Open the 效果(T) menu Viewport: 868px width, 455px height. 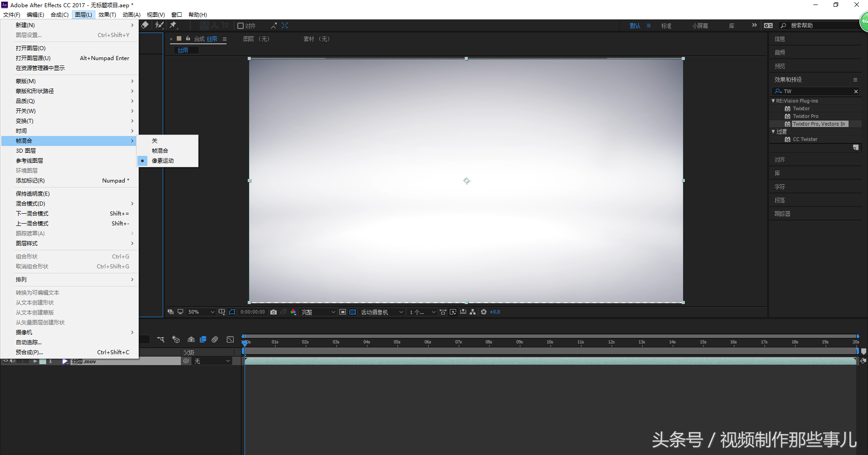(x=107, y=15)
